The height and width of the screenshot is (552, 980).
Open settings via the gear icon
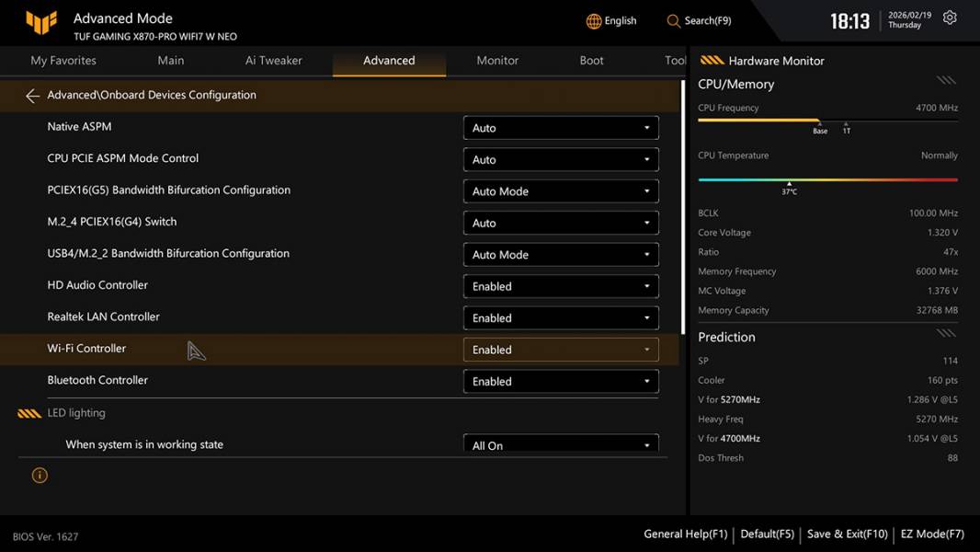click(x=950, y=18)
